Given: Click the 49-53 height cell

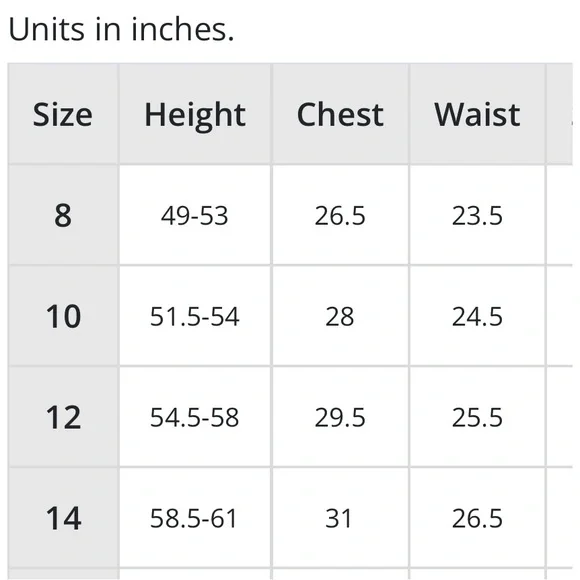Looking at the screenshot, I should tap(195, 215).
